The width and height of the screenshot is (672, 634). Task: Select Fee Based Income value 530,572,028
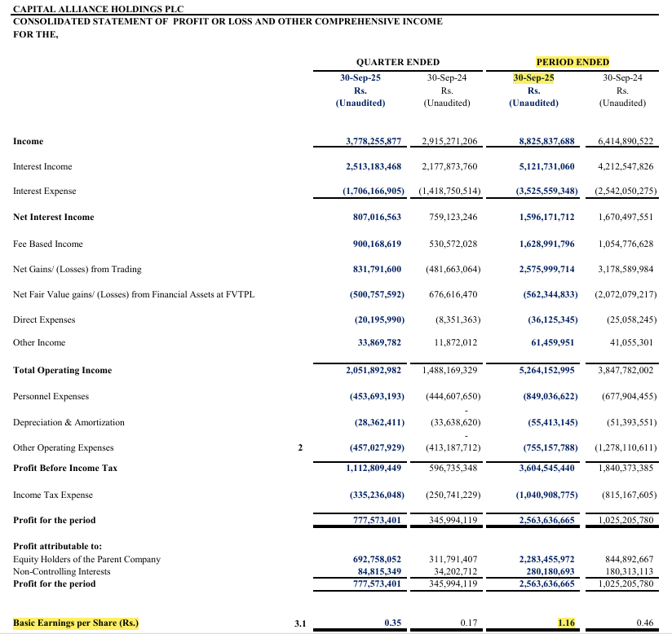pyautogui.click(x=453, y=244)
